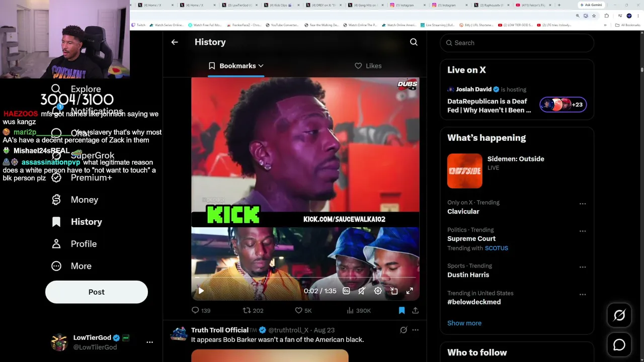Open floating messages chat button
644x362 pixels.
point(619,345)
